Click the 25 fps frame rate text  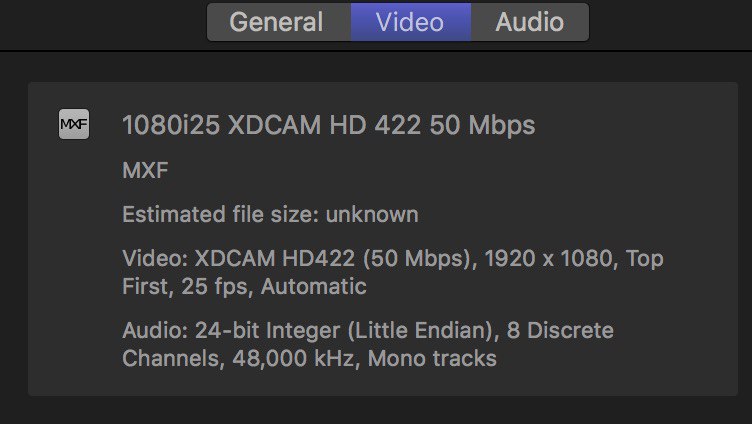coord(214,287)
